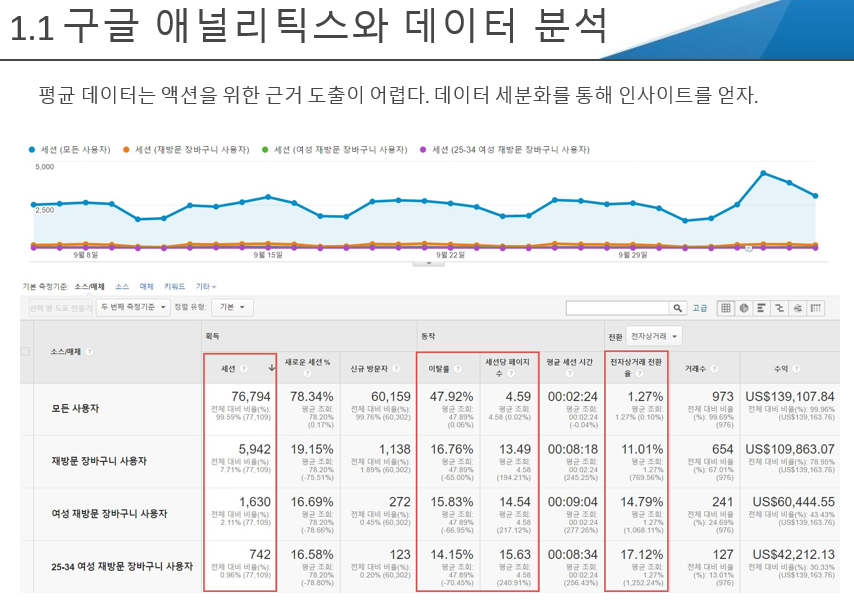Select the pivot table view icon
Image resolution: width=854 pixels, height=607 pixels.
[x=815, y=308]
